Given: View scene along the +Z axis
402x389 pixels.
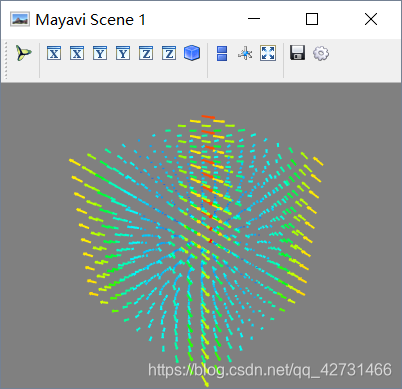Looking at the screenshot, I should pos(169,53).
